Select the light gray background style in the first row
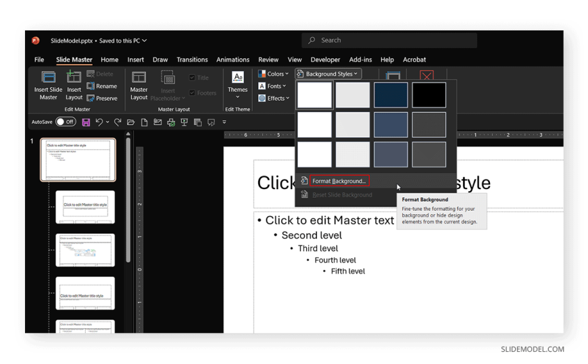588x364 pixels. pyautogui.click(x=352, y=95)
